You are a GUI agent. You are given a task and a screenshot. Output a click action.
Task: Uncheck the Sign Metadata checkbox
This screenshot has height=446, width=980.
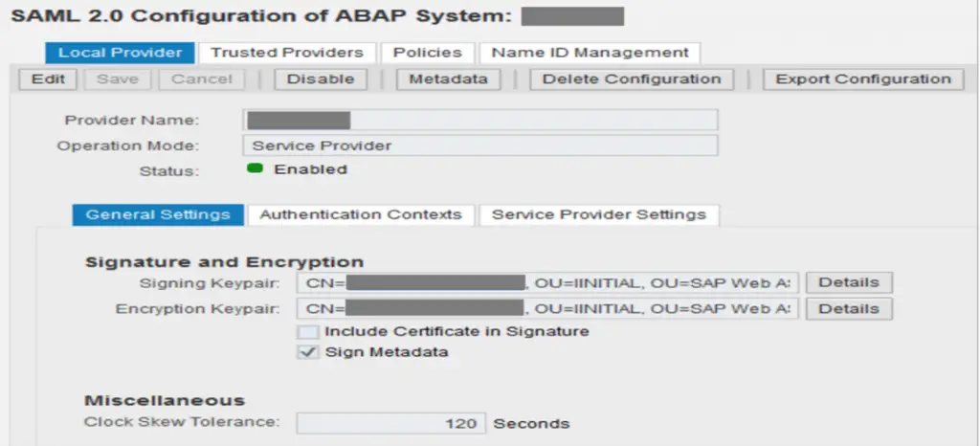309,353
